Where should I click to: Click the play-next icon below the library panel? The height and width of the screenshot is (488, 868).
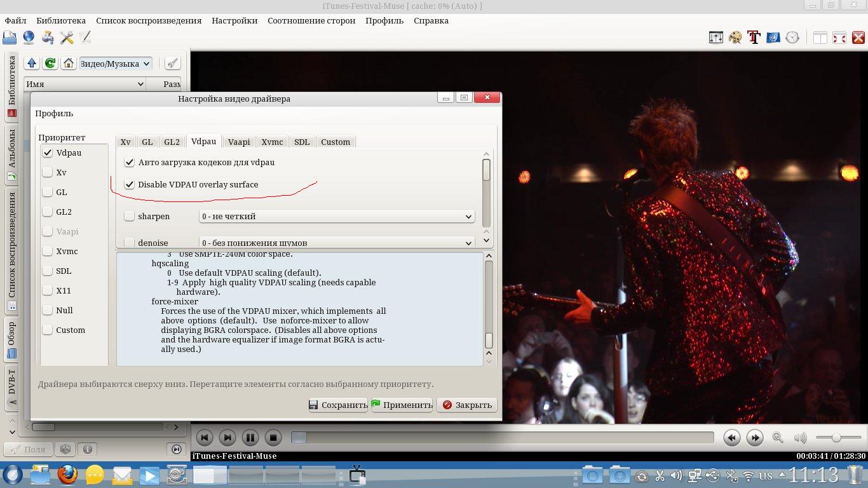click(177, 449)
